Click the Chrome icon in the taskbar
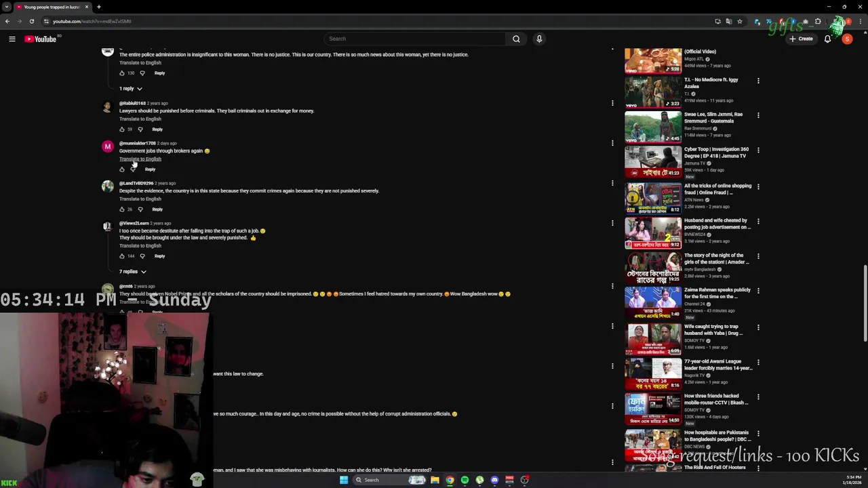 pyautogui.click(x=450, y=480)
